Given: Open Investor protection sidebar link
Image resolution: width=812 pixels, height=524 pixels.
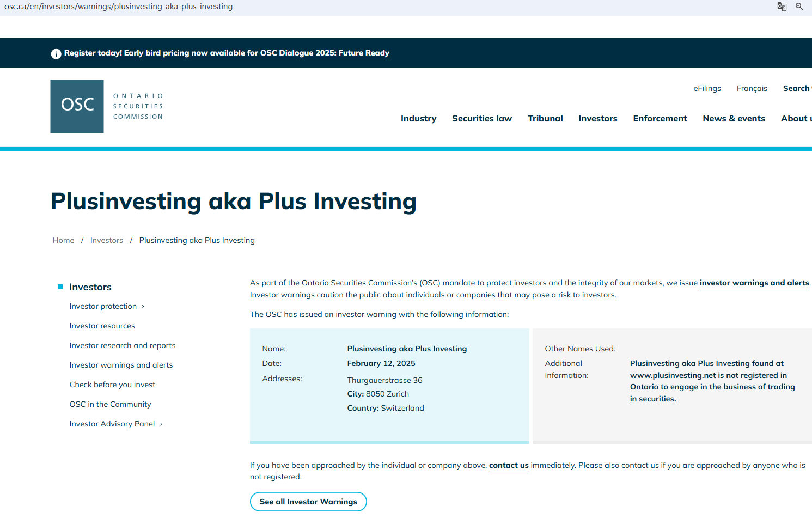Looking at the screenshot, I should (103, 307).
